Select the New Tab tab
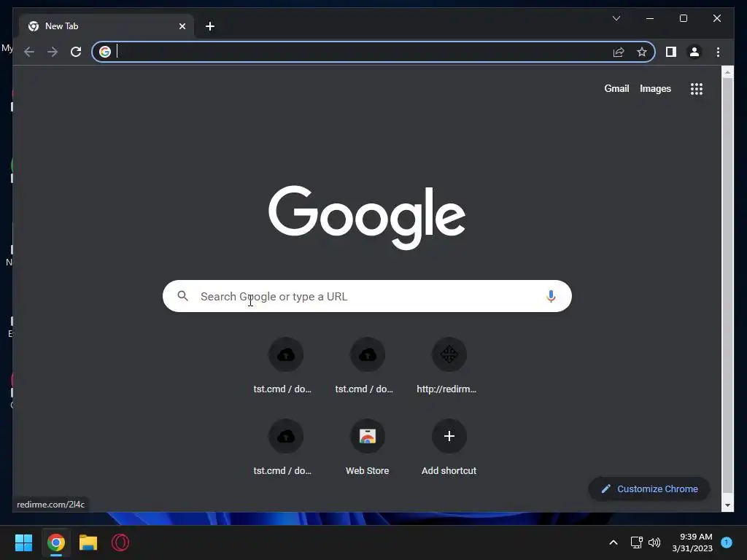Screen dimensions: 747x560 (106, 26)
